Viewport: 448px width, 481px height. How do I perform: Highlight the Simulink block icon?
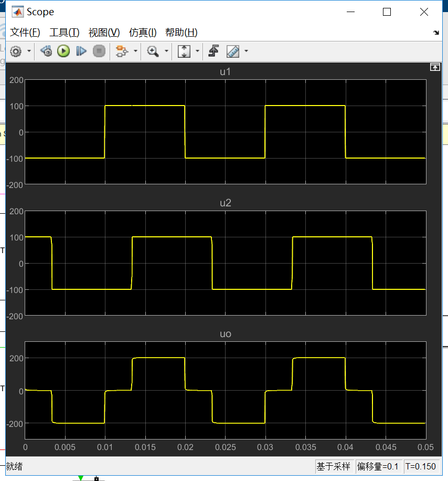[122, 51]
